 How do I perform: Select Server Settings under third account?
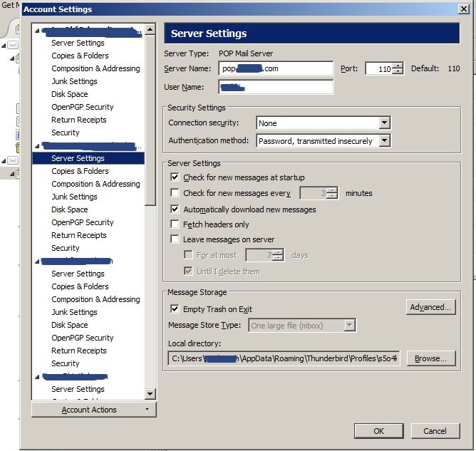tap(78, 274)
